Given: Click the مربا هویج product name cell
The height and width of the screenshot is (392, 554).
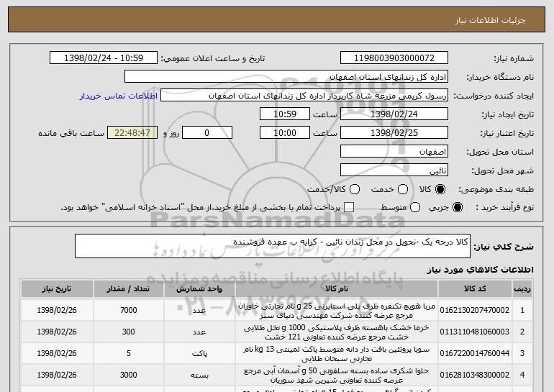Looking at the screenshot, I should 337,311.
